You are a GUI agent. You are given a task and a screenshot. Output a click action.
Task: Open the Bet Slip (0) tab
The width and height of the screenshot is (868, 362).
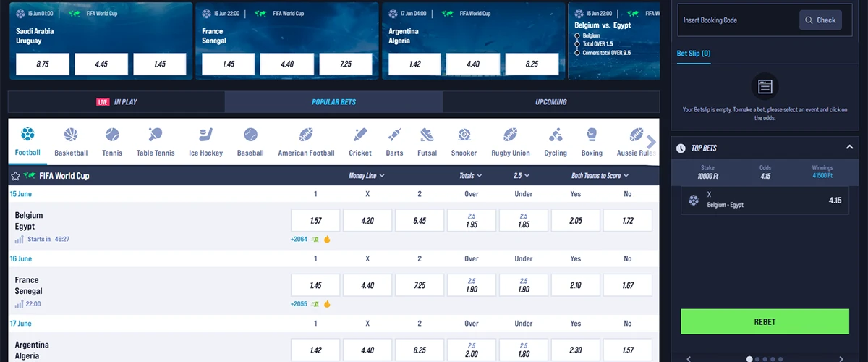[x=694, y=54]
